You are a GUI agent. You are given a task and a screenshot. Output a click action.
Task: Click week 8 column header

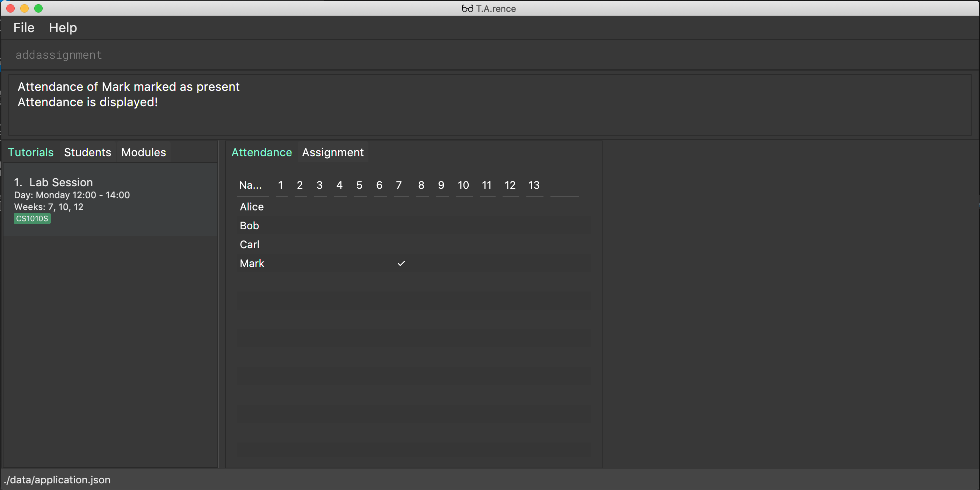point(421,185)
